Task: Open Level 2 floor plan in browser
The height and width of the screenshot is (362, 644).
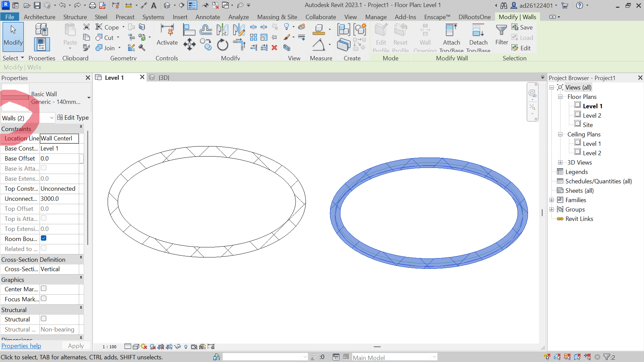Action: tap(592, 116)
